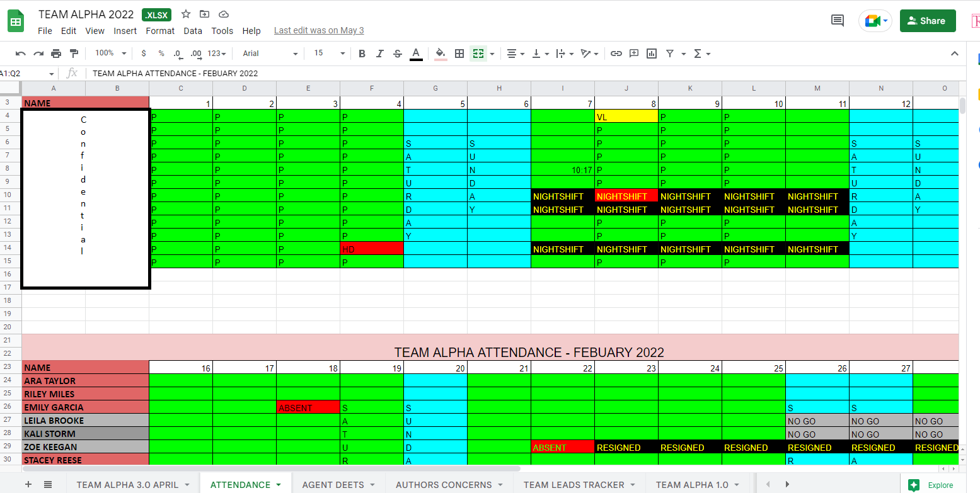Click the Insert link icon
This screenshot has width=980, height=493.
pos(616,54)
